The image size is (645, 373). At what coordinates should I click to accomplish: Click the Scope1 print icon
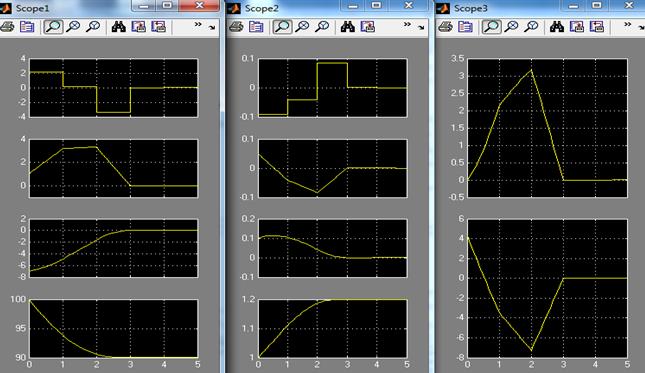(7, 27)
